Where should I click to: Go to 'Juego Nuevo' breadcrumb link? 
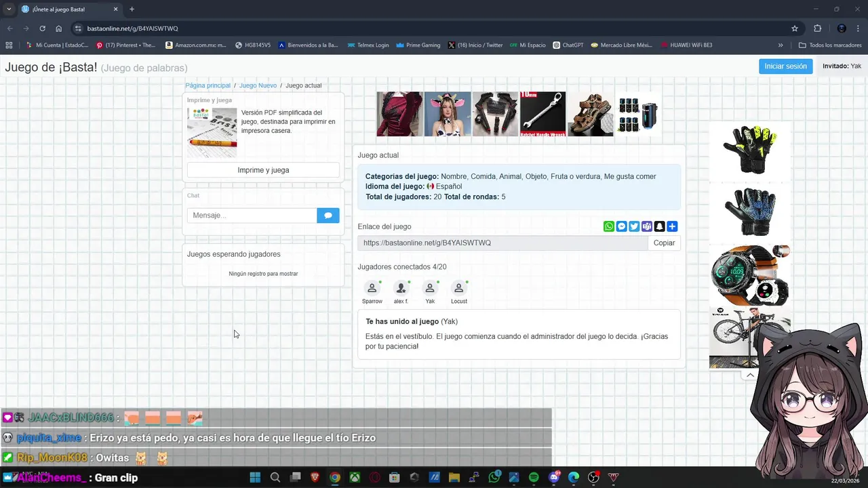258,85
